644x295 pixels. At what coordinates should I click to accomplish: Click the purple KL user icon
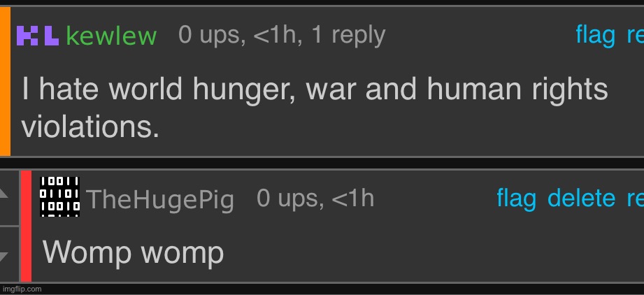coord(38,36)
